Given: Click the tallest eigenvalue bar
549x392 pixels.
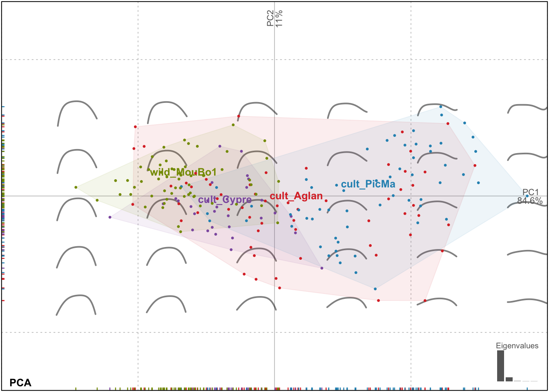Looking at the screenshot, I should (500, 366).
